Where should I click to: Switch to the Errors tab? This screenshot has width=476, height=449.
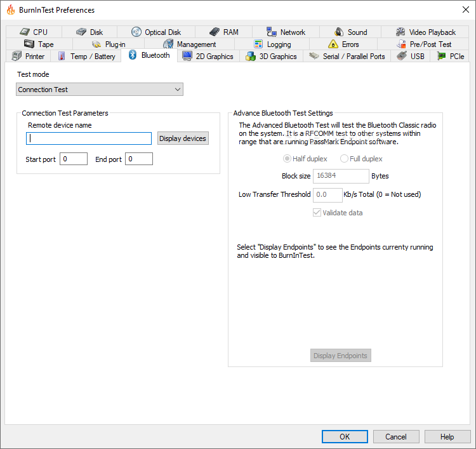tap(343, 44)
